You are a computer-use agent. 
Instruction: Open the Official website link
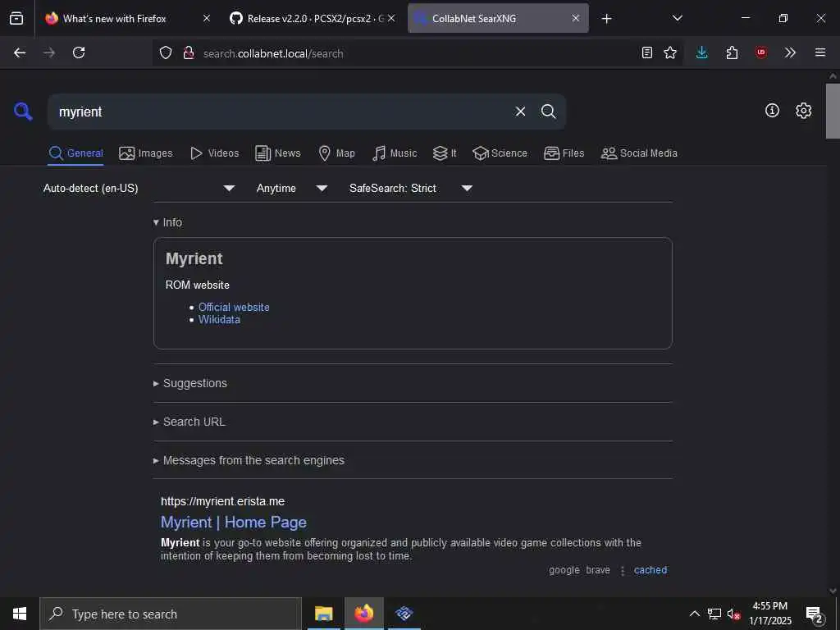point(234,307)
